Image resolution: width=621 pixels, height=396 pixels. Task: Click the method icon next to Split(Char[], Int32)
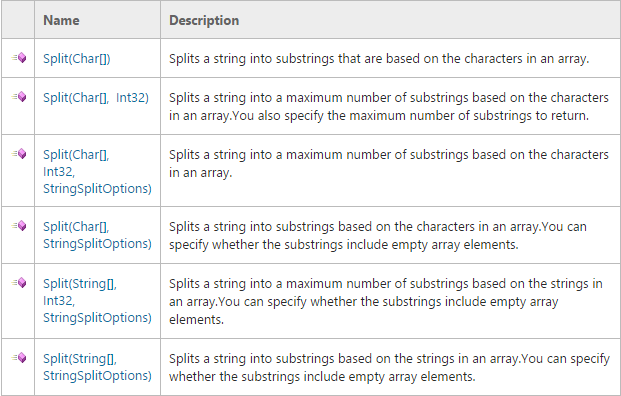[19, 97]
